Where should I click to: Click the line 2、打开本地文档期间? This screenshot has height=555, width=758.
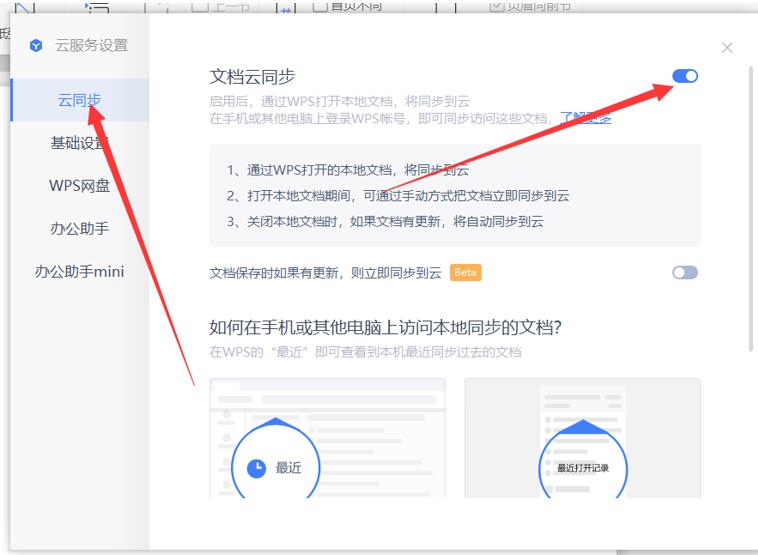click(398, 196)
